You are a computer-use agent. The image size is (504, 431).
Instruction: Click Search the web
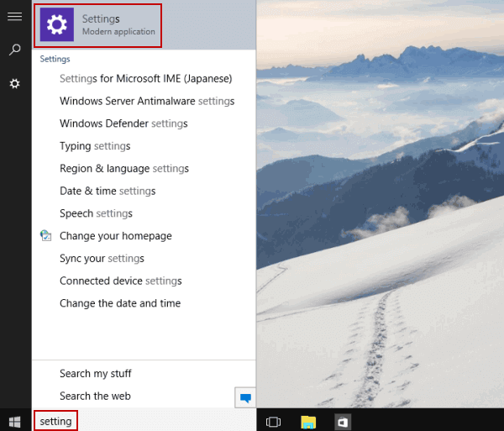point(95,396)
